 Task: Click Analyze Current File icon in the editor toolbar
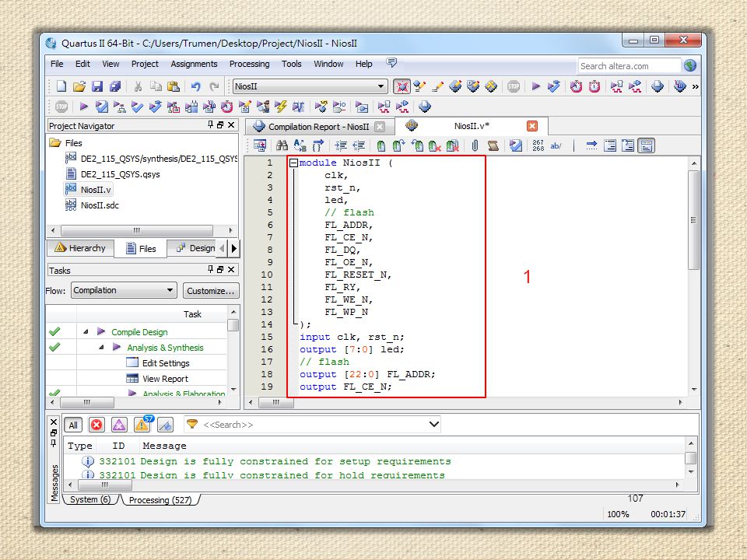[515, 145]
